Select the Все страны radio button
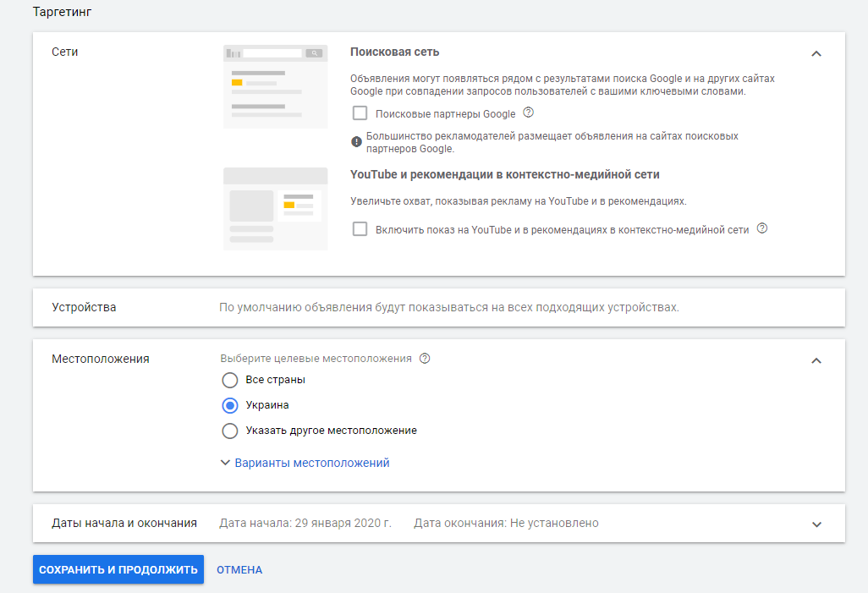 pyautogui.click(x=230, y=380)
